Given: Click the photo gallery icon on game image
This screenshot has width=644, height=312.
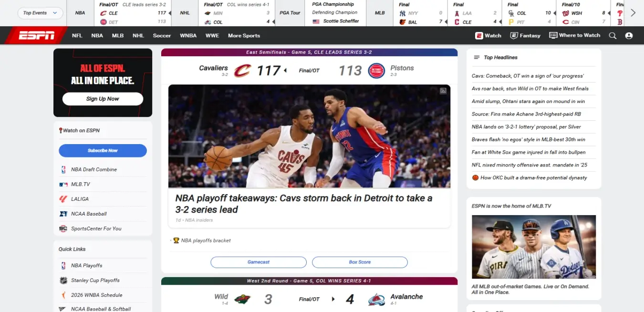Looking at the screenshot, I should (x=443, y=91).
